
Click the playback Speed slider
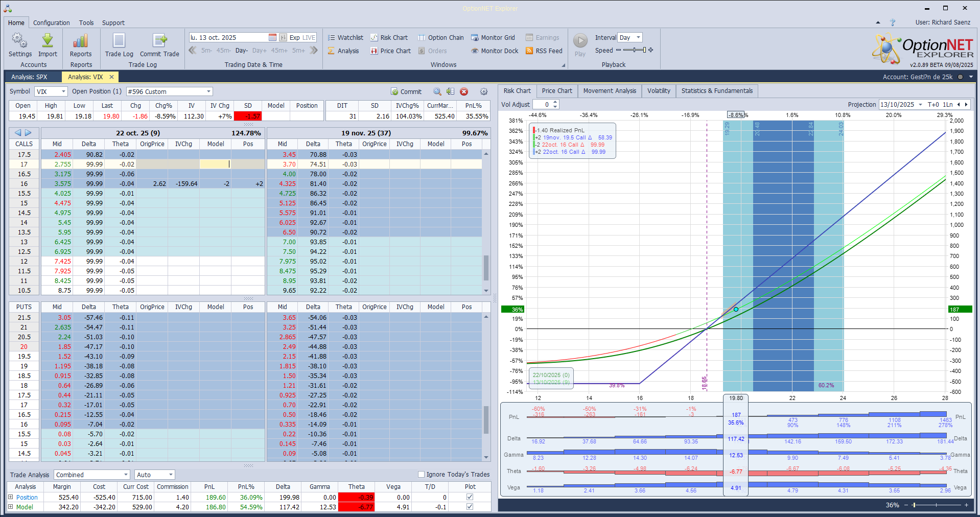pyautogui.click(x=634, y=50)
